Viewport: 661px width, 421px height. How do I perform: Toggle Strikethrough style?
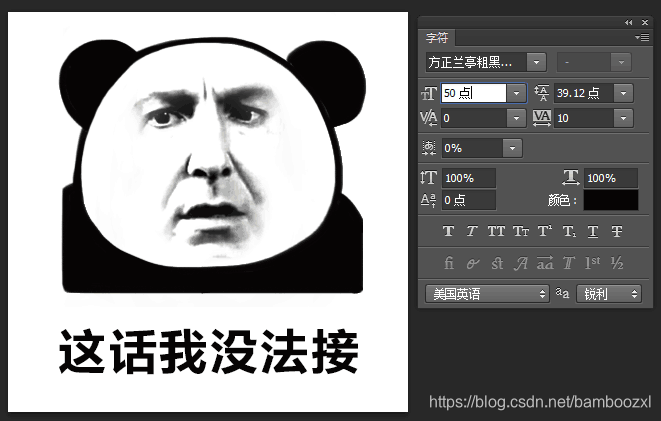(x=617, y=231)
